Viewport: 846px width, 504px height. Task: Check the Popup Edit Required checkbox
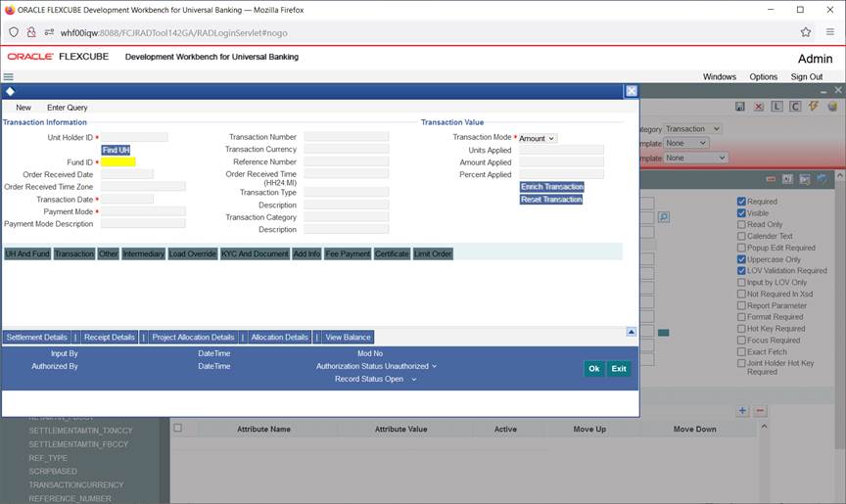741,248
